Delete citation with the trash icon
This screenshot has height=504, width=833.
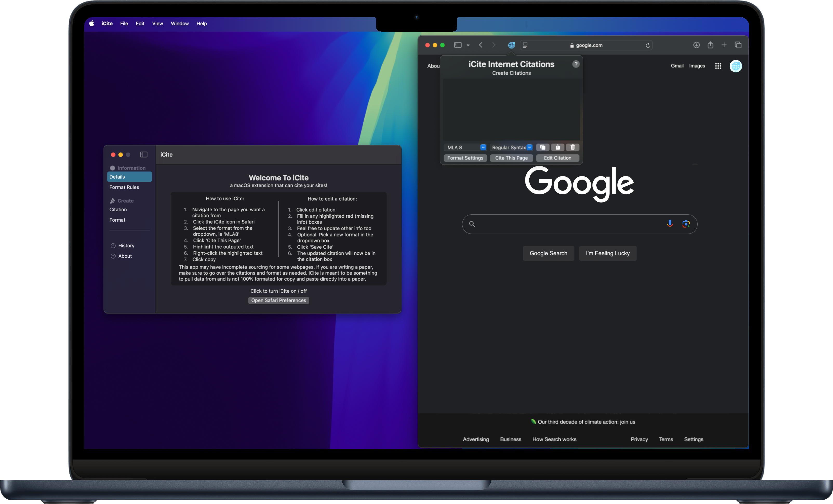(572, 147)
